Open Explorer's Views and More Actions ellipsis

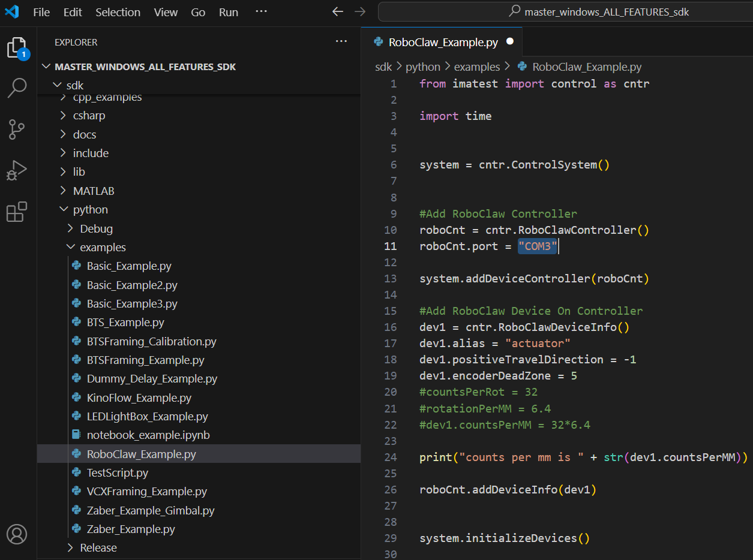341,41
